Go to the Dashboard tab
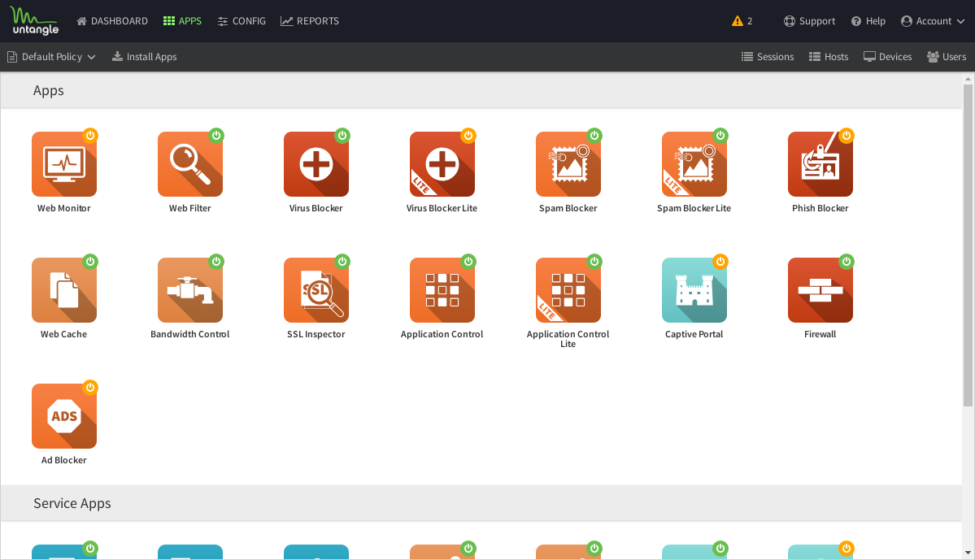 pyautogui.click(x=112, y=21)
